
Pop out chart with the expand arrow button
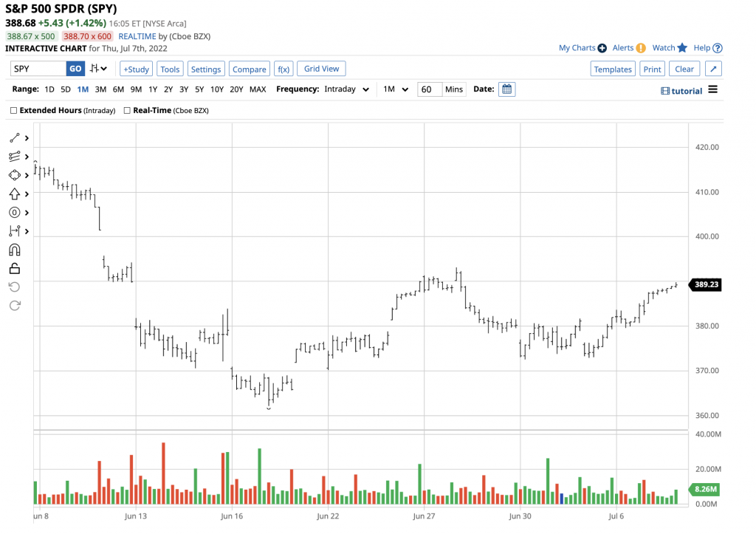pos(714,69)
